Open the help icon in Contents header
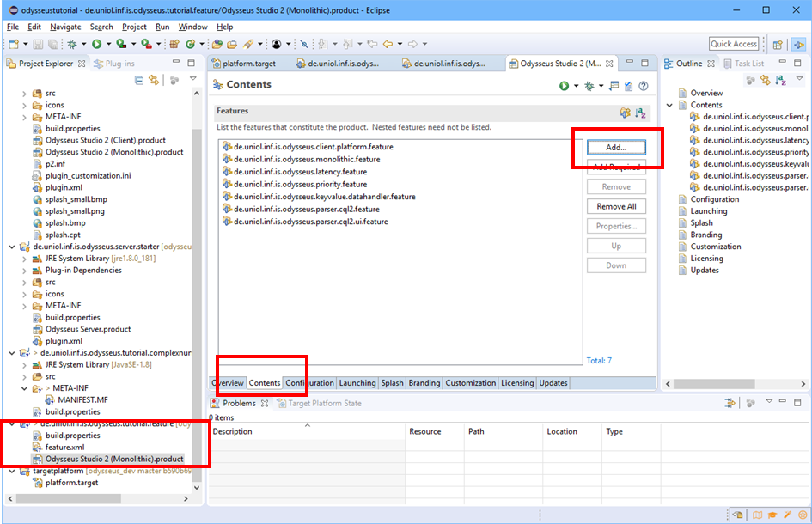 643,85
